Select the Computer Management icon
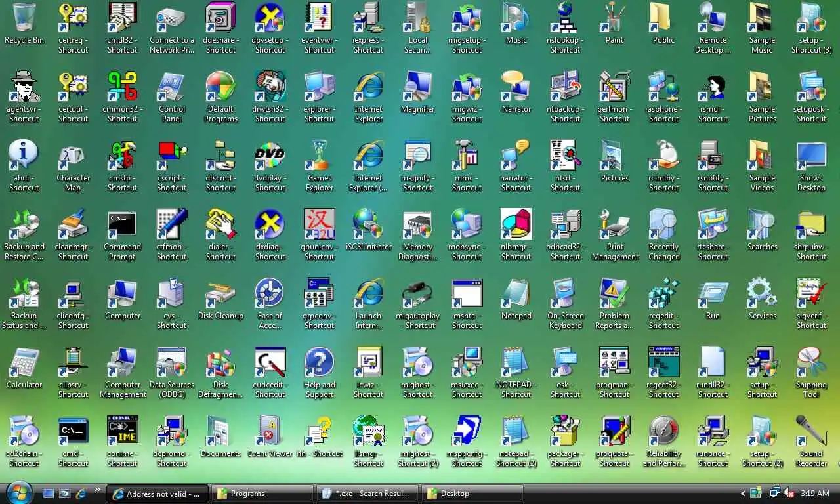The image size is (840, 504). 123,362
